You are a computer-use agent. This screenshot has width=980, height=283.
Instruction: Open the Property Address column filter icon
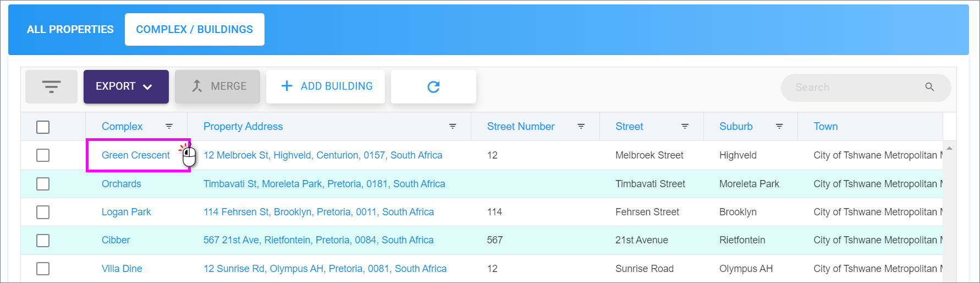coord(453,127)
